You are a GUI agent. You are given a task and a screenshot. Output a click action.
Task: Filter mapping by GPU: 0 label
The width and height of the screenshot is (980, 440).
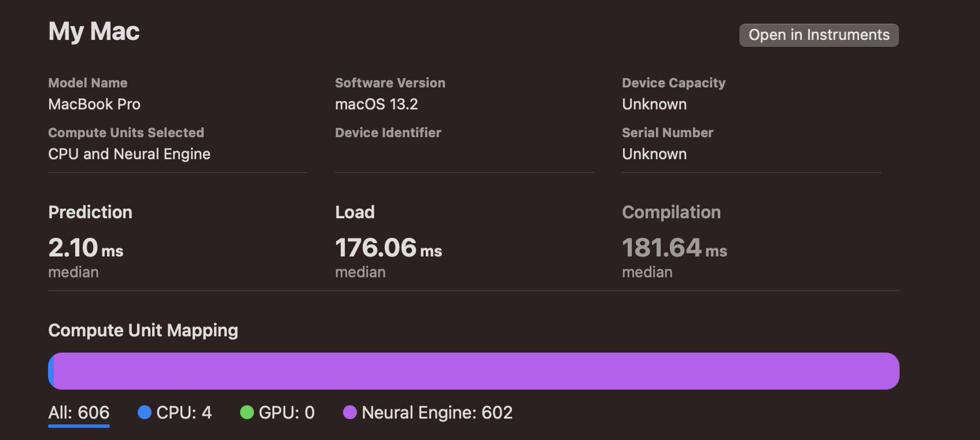pyautogui.click(x=287, y=412)
